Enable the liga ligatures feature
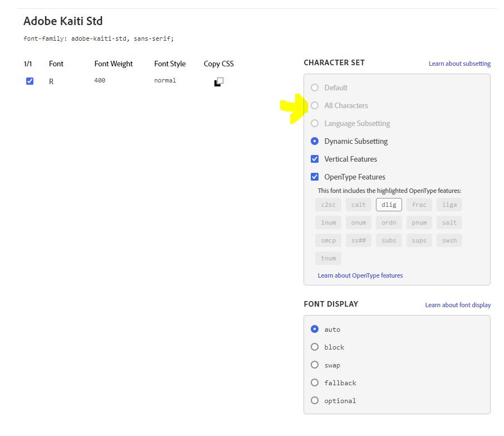Viewport: 504px width, 436px height. point(449,205)
